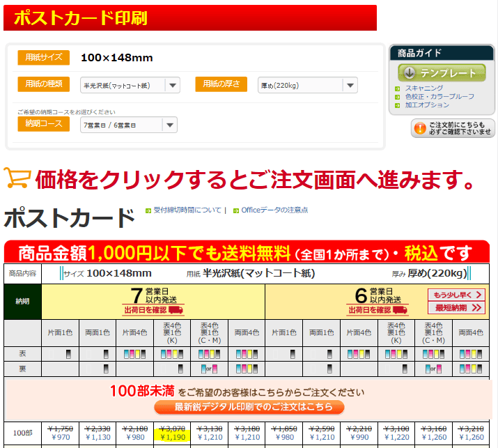Viewport: 498px width, 448px height.
Task: Click truck 出荷日を確認 under 7営業日
Action: click(153, 310)
